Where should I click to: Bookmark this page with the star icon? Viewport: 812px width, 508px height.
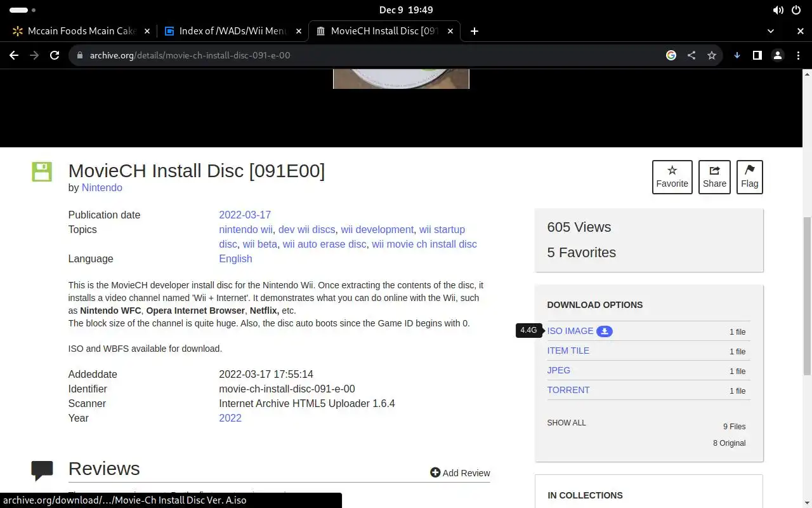[x=712, y=55]
